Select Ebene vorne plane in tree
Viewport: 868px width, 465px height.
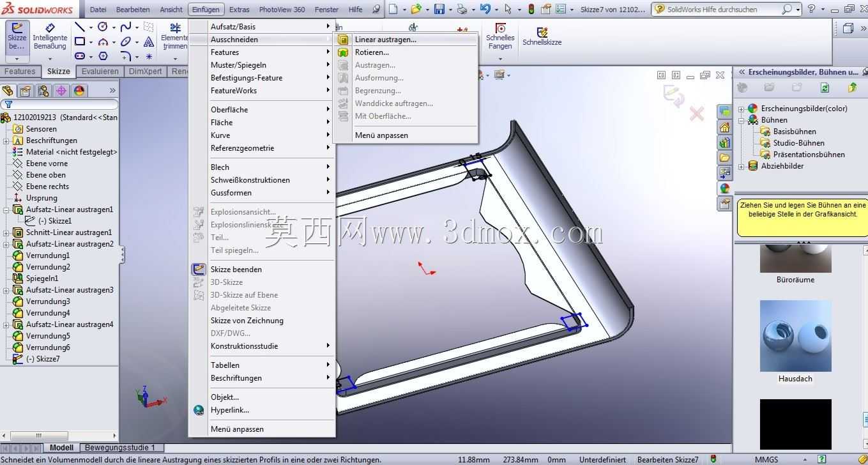tap(47, 164)
